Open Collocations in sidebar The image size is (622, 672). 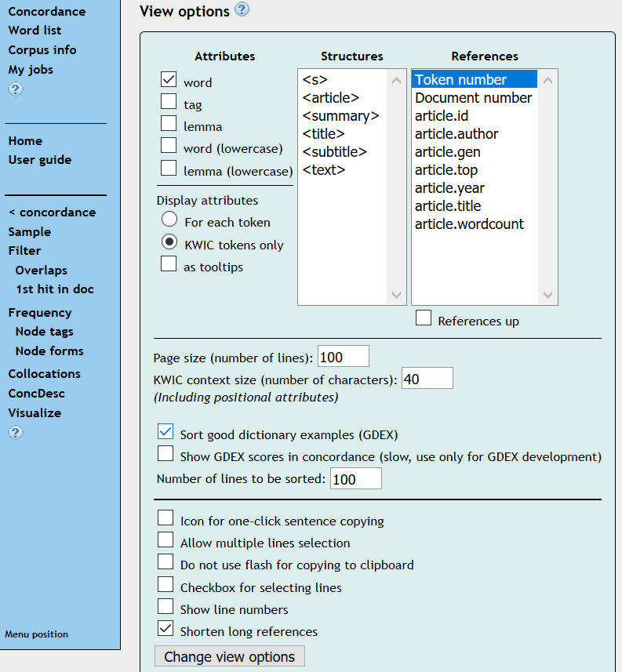44,374
